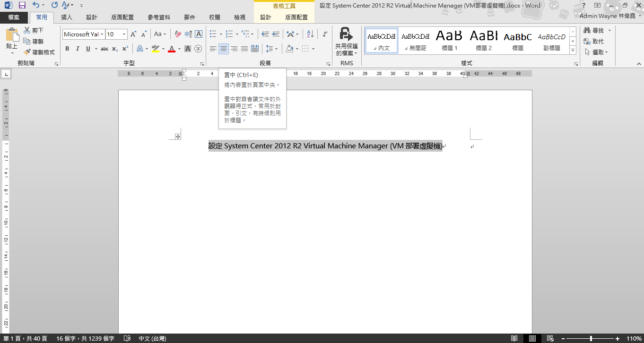Switch to the 郵件 (Mailings) tab
This screenshot has height=343, width=644.
[189, 17]
